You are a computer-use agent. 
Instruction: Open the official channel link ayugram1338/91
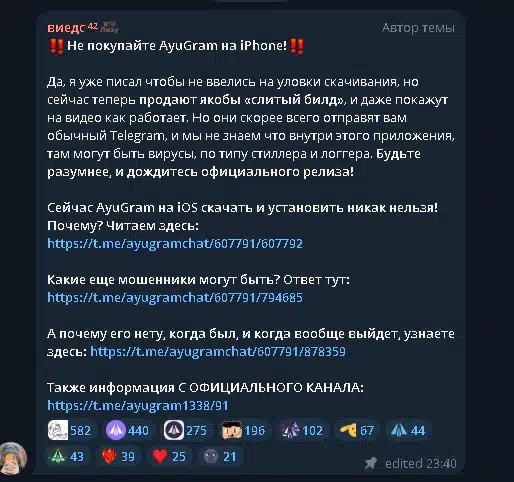(138, 405)
